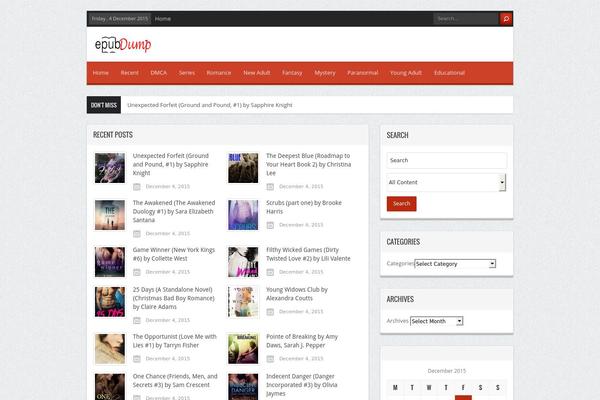Open Don't Miss ticker Unexpected Forfeit link
This screenshot has width=600, height=400.
click(210, 105)
